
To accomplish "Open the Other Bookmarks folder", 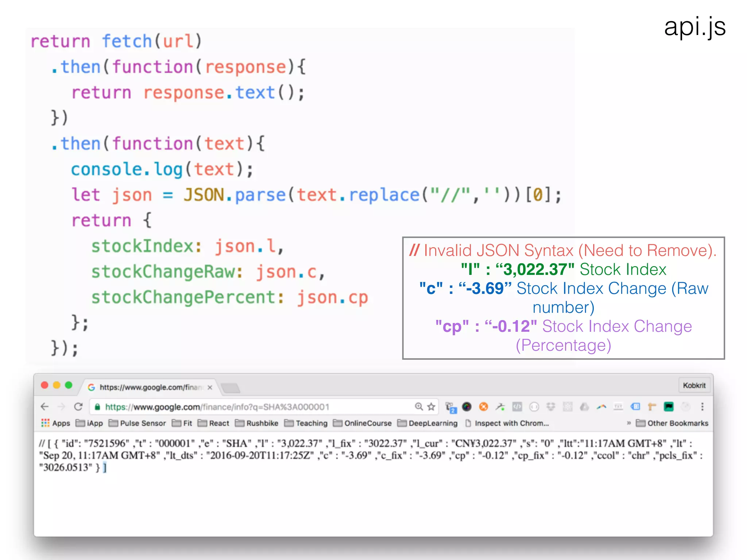I will click(672, 423).
